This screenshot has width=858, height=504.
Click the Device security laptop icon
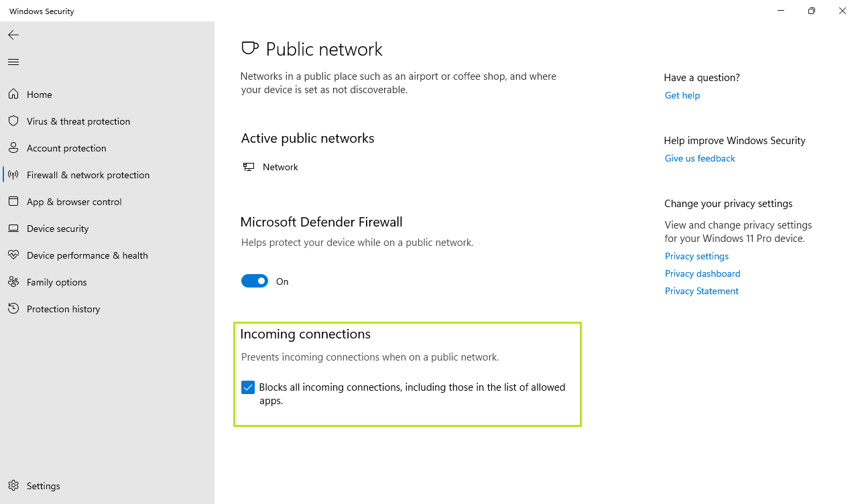[x=13, y=229]
